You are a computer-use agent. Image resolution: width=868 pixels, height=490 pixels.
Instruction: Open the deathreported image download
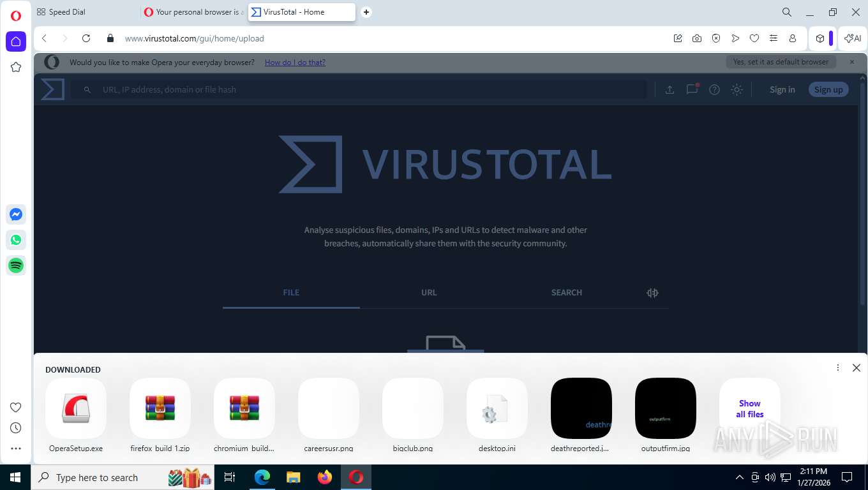tap(581, 415)
